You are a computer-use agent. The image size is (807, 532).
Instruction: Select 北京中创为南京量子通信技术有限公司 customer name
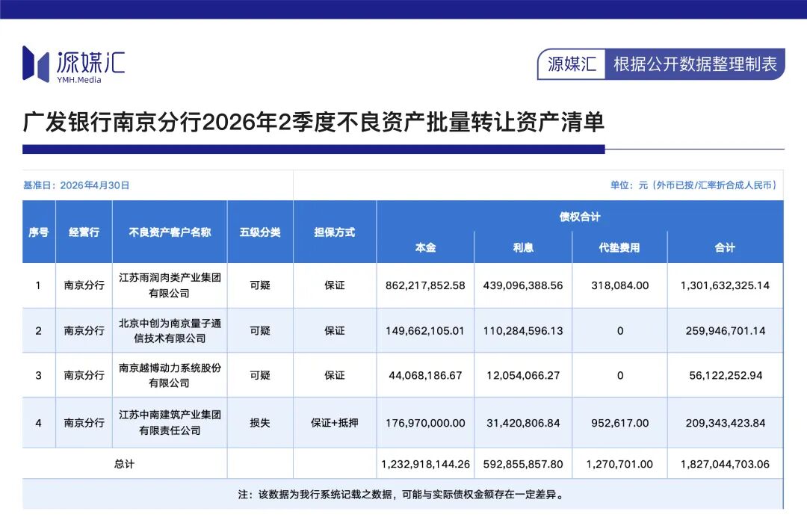click(170, 330)
